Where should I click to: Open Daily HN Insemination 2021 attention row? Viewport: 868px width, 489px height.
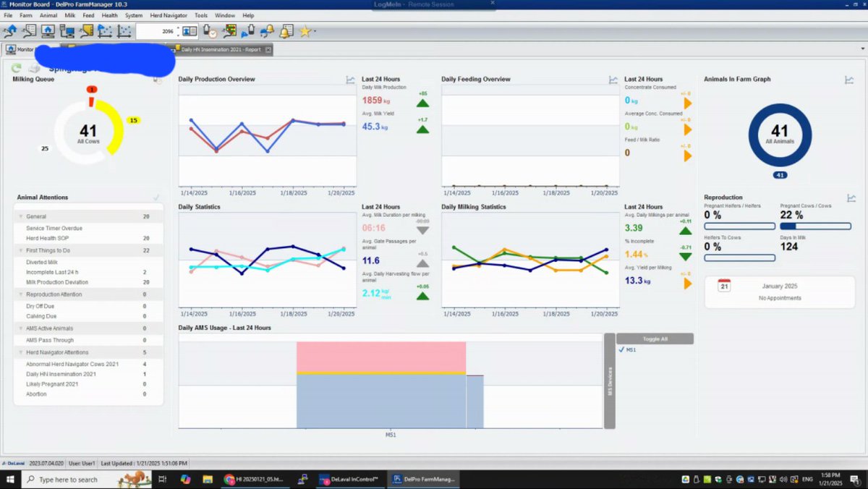[x=88, y=374]
